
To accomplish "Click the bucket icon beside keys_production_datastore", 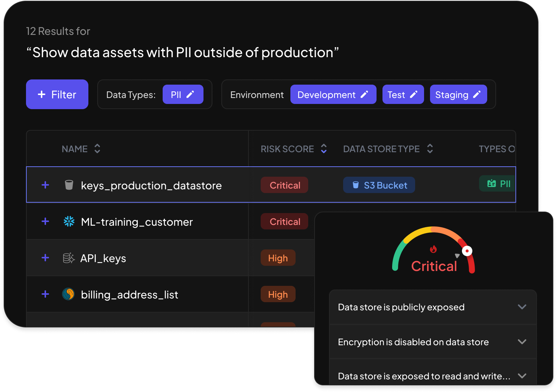I will 69,185.
